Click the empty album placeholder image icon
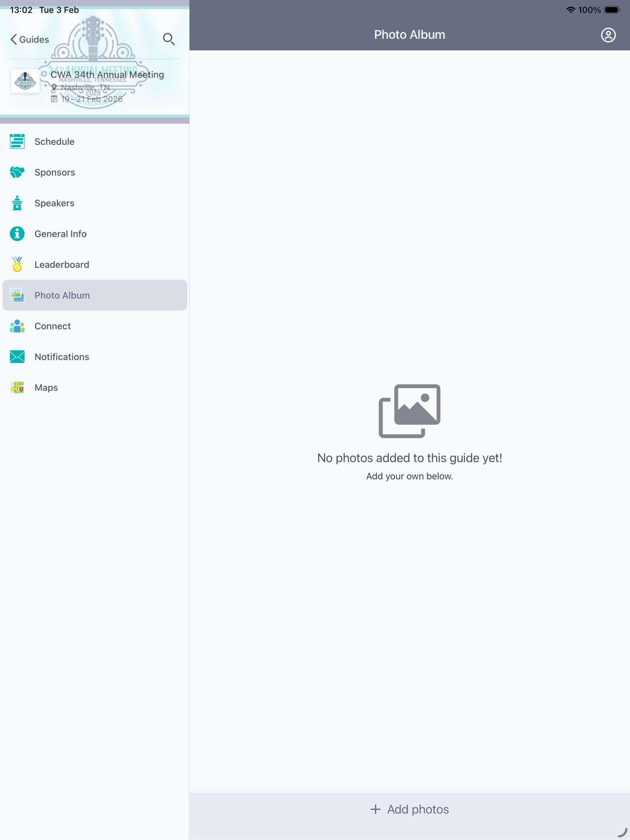Screen dimensions: 630x840 pos(410,411)
